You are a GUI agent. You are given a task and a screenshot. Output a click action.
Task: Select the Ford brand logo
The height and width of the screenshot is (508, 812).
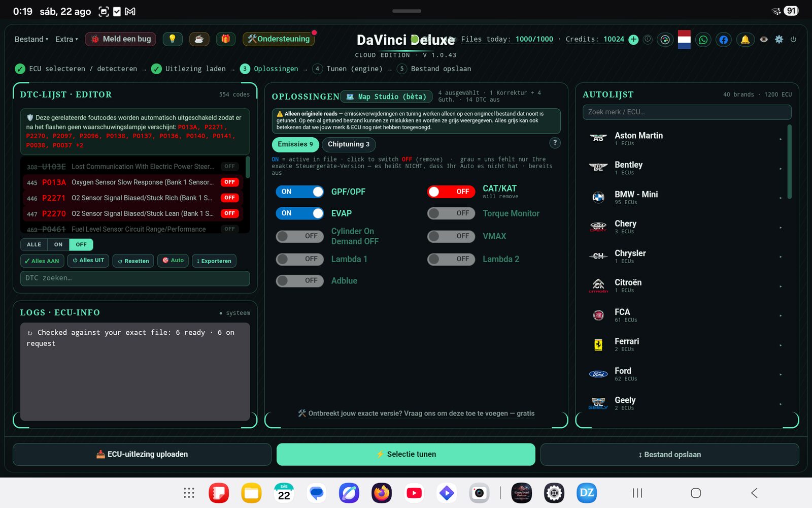point(598,374)
